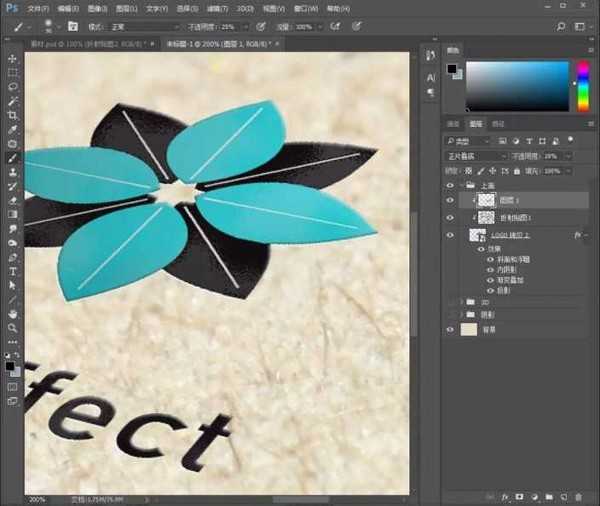Select the Brush tool in toolbar
The width and height of the screenshot is (600, 506).
[13, 158]
